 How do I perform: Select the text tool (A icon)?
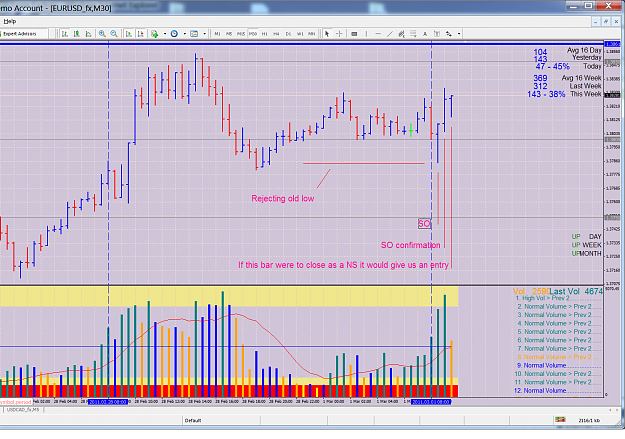point(425,34)
